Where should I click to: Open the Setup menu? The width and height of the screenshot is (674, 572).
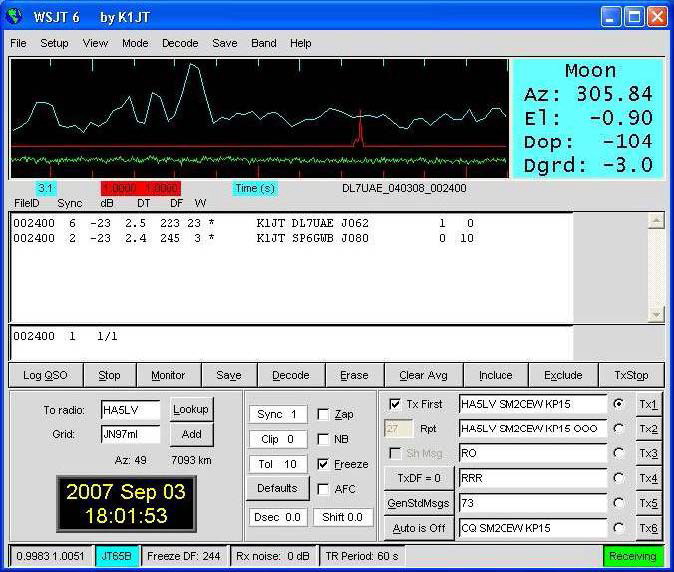(x=54, y=43)
